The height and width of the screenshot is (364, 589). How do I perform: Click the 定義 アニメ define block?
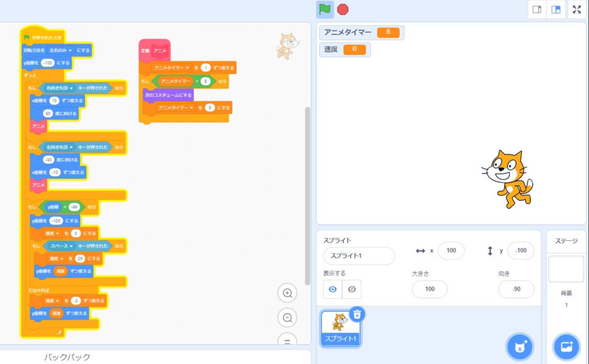click(x=155, y=50)
